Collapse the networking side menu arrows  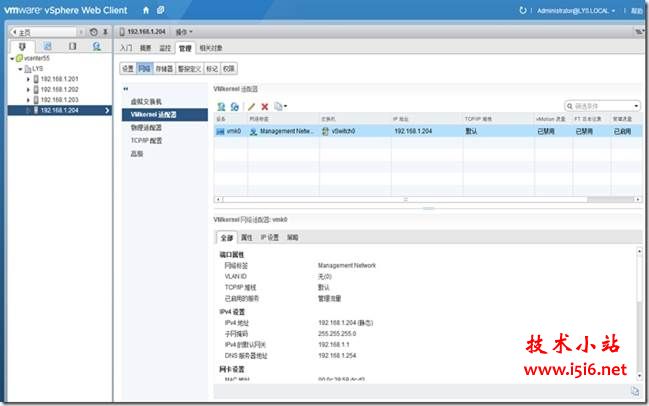pyautogui.click(x=125, y=89)
